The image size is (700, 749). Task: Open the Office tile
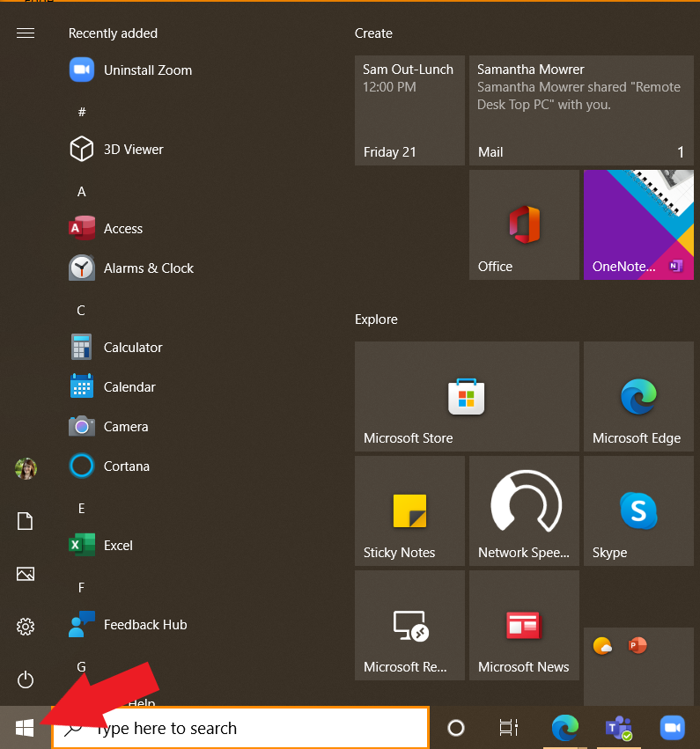coord(524,225)
